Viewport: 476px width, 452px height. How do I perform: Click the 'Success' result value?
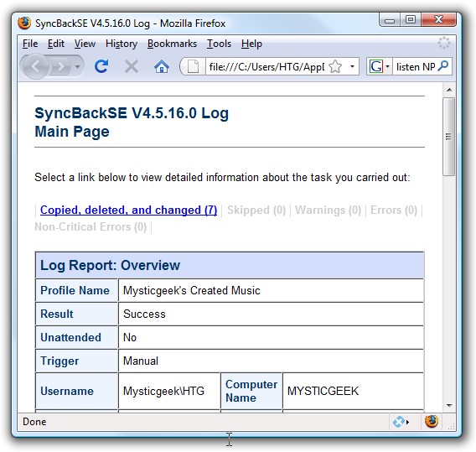click(144, 314)
